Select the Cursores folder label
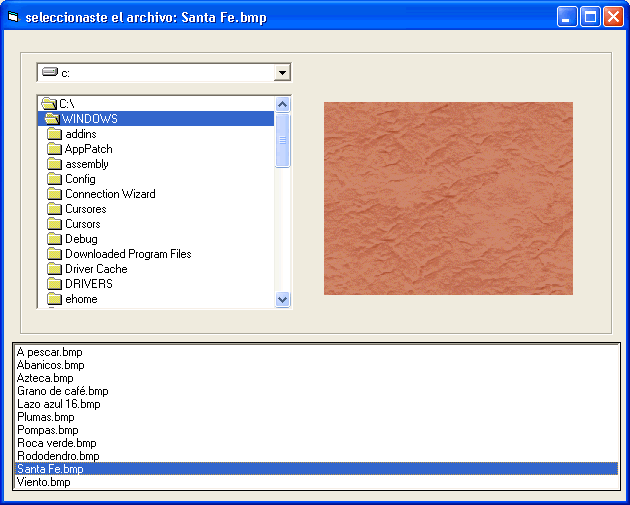The width and height of the screenshot is (630, 505). pos(86,209)
